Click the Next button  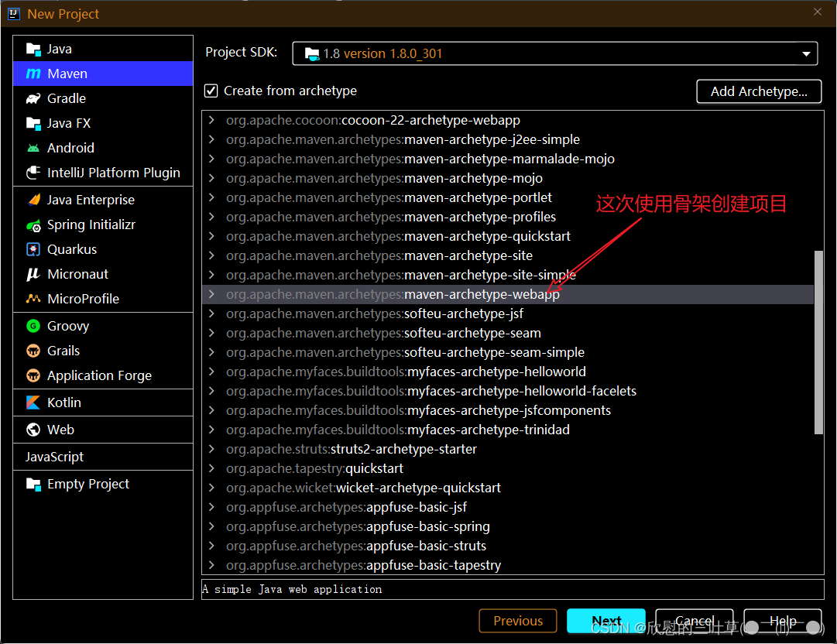[605, 621]
